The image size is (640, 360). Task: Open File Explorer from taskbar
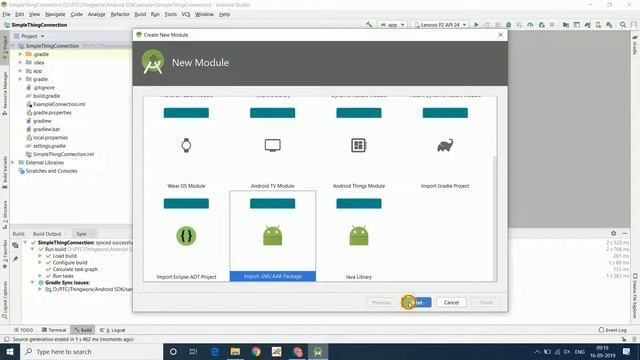[x=235, y=351]
